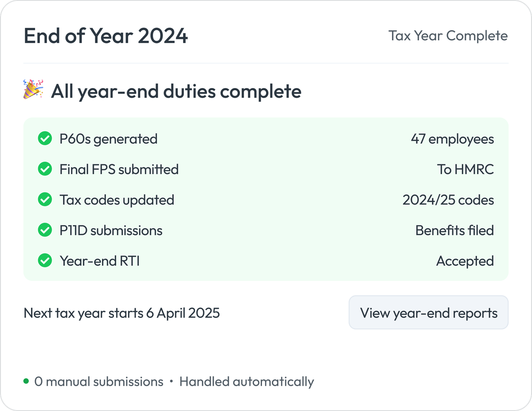
Task: Select the End of Year 2024 heading
Action: [106, 36]
